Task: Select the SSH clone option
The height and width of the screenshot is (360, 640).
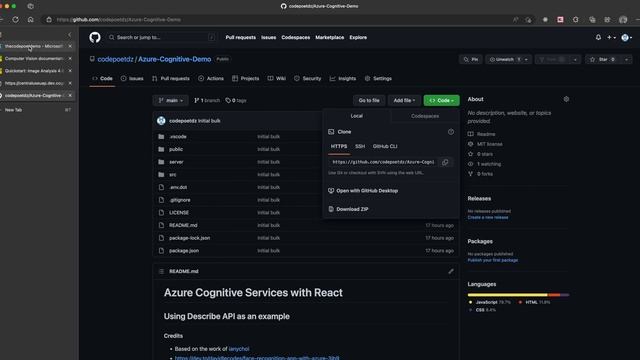Action: pyautogui.click(x=360, y=146)
